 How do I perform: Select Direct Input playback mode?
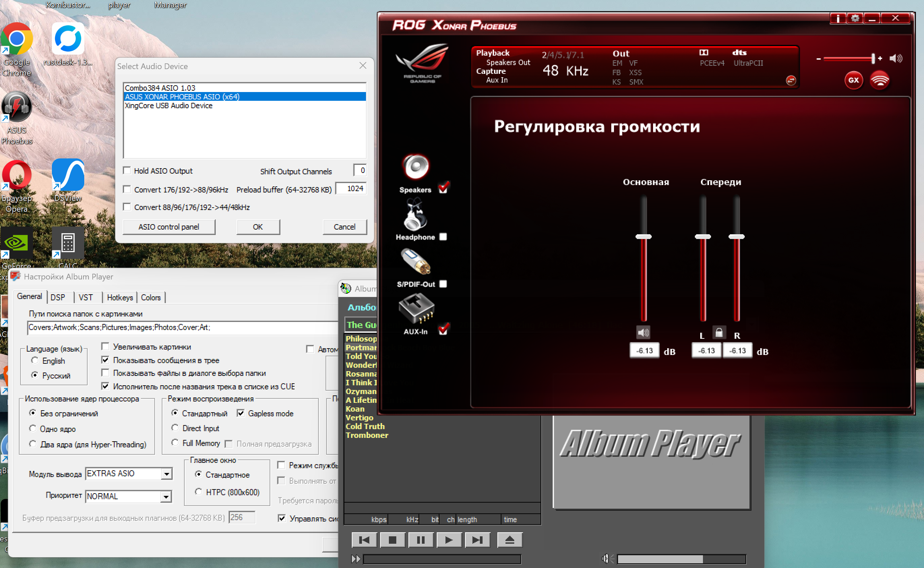[175, 428]
